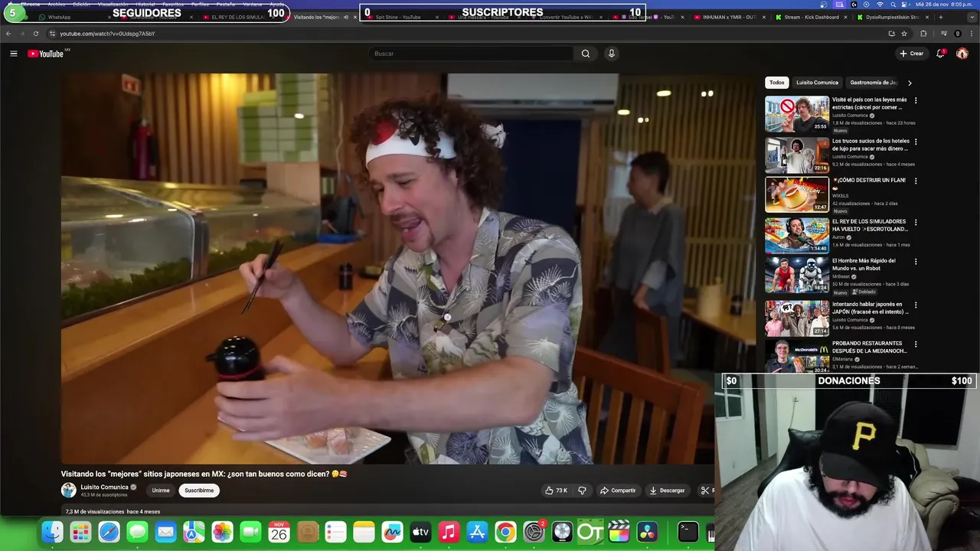Open Luisito Comunica channel avatar

point(69,491)
